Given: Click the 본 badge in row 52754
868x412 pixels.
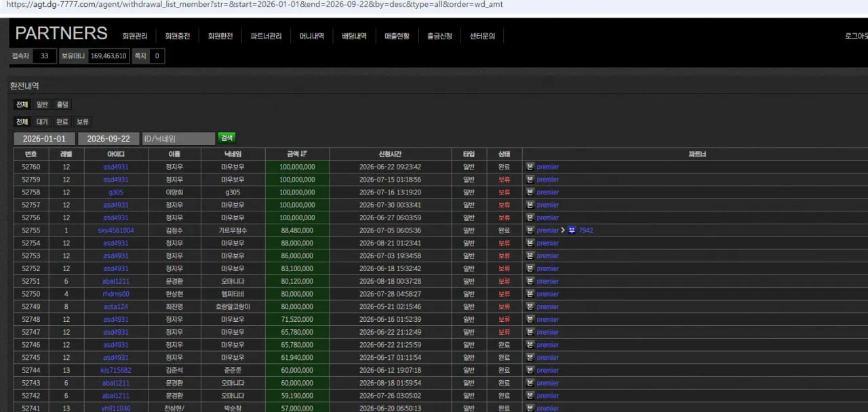Looking at the screenshot, I should pyautogui.click(x=530, y=243).
